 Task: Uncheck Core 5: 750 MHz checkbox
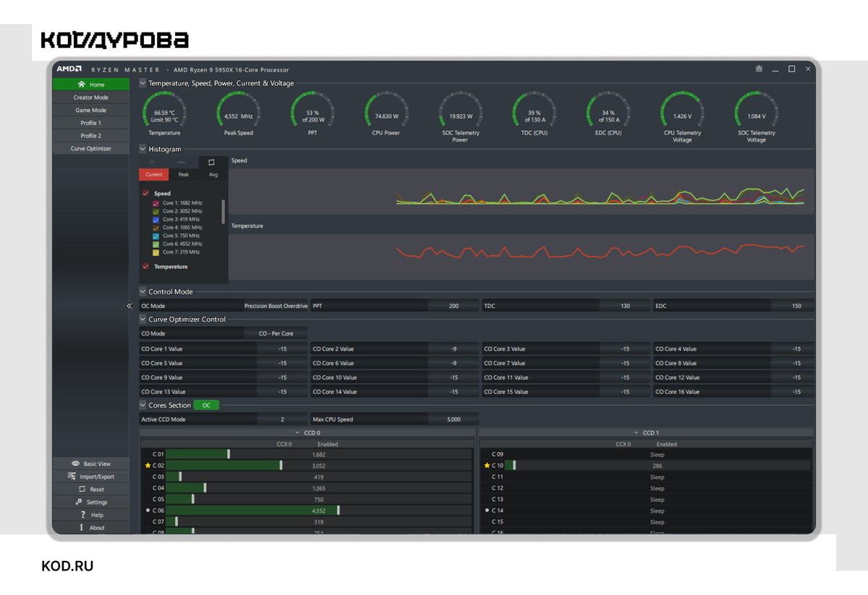[156, 236]
